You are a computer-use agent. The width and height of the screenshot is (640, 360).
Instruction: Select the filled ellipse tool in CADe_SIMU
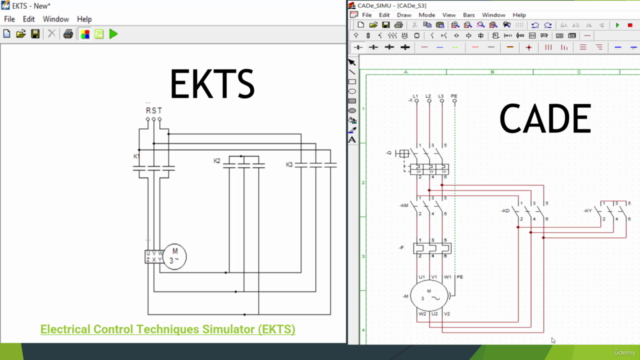point(352,111)
